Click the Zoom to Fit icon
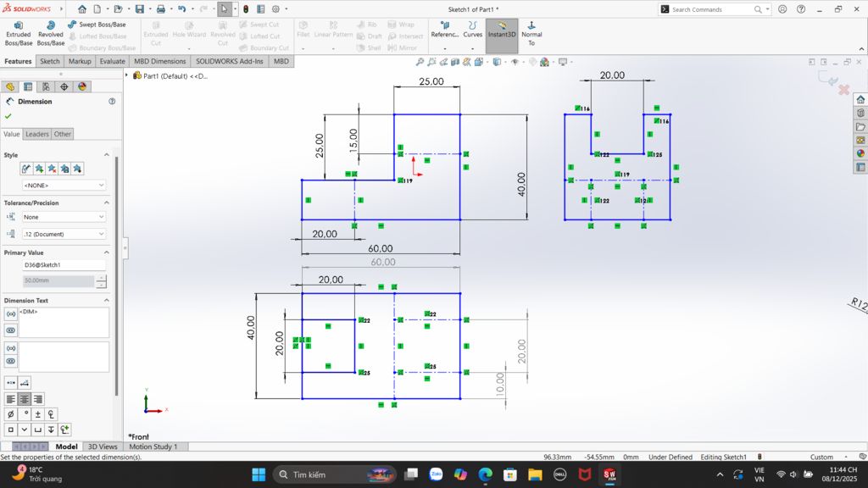Viewport: 868px width, 488px height. click(420, 62)
